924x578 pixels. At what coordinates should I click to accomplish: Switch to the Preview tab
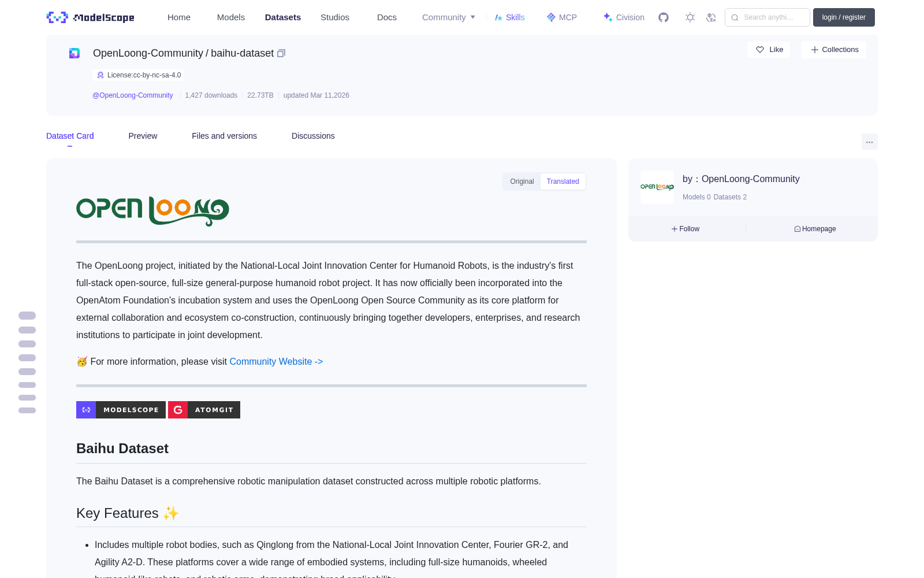pyautogui.click(x=143, y=136)
